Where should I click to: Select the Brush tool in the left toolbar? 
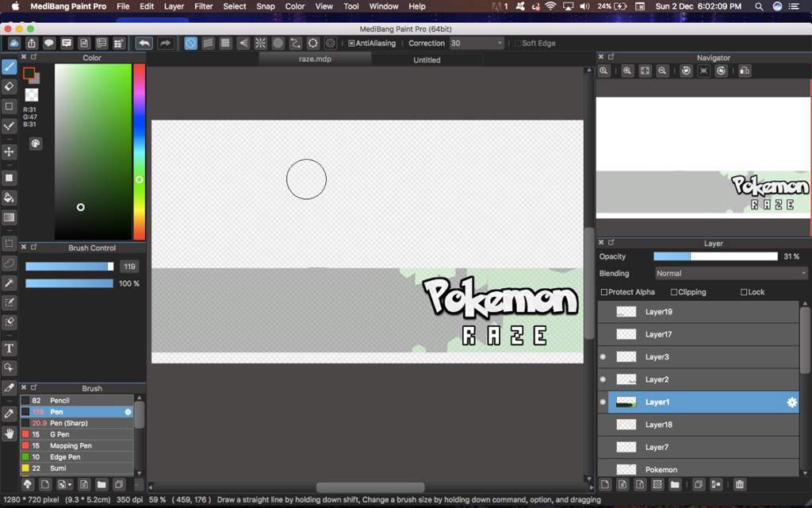pyautogui.click(x=10, y=67)
